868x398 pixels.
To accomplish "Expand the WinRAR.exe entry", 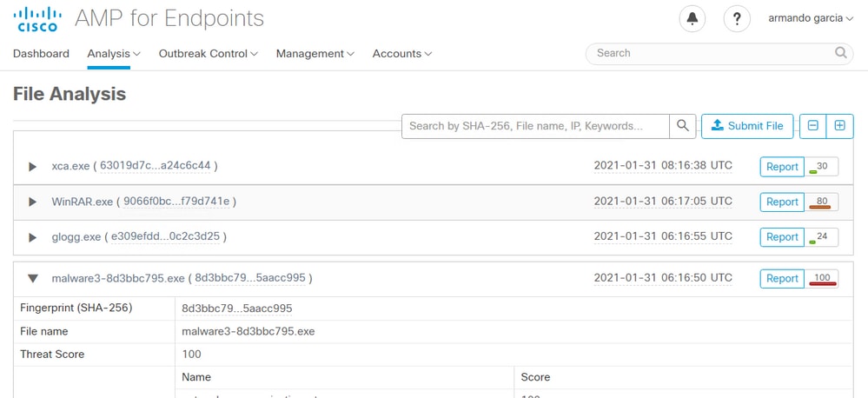I will pyautogui.click(x=33, y=202).
